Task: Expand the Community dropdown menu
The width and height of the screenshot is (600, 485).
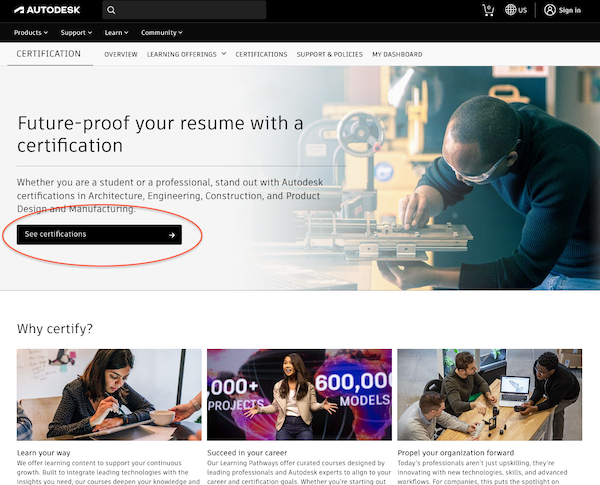Action: pos(161,33)
